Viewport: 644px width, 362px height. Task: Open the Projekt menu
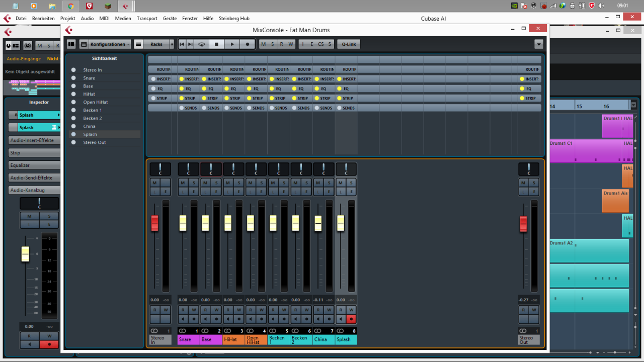tap(68, 19)
